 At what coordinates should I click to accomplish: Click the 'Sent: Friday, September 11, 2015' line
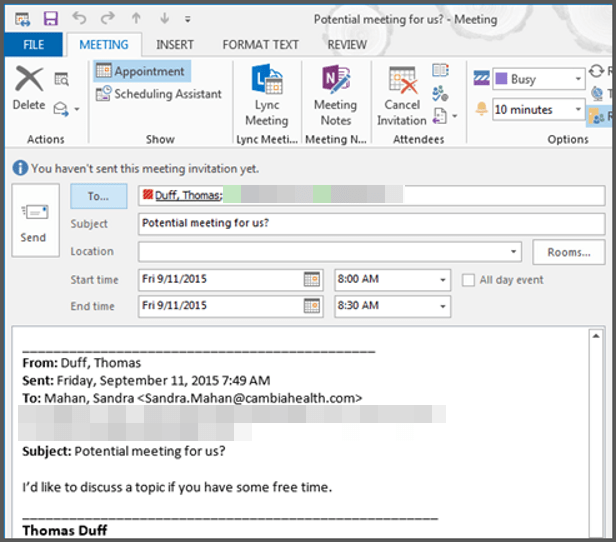146,381
